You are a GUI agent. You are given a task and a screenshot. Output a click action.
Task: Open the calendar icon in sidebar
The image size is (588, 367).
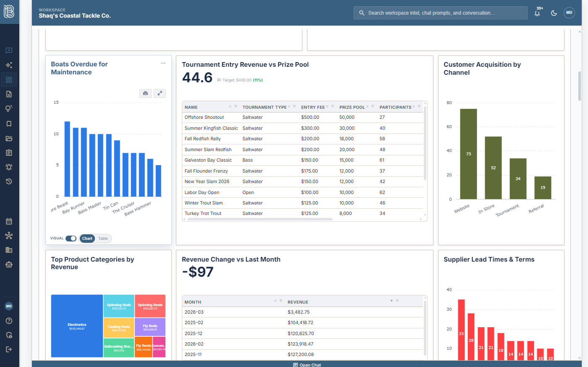tap(9, 221)
